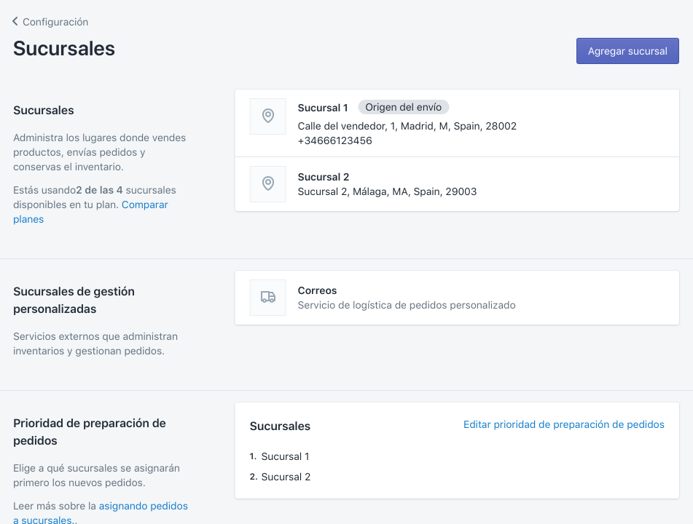This screenshot has height=524, width=693.
Task: Select Sucursal 1 in the priority list
Action: coord(285,456)
